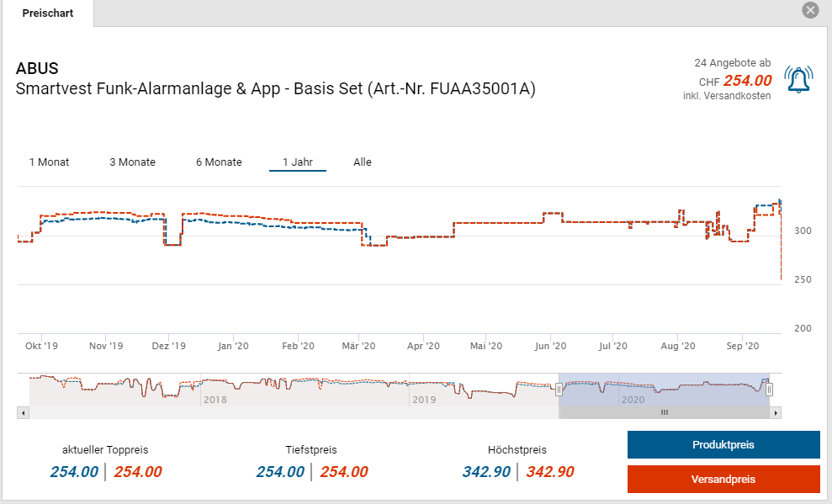
Task: Click the left scrollbar arrow under navigator
Action: click(24, 413)
